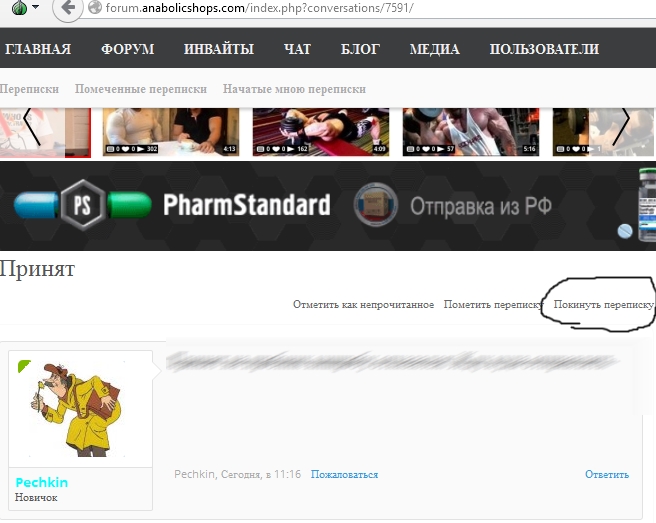
Task: Click the circled Покинуть переписку link
Action: click(603, 305)
